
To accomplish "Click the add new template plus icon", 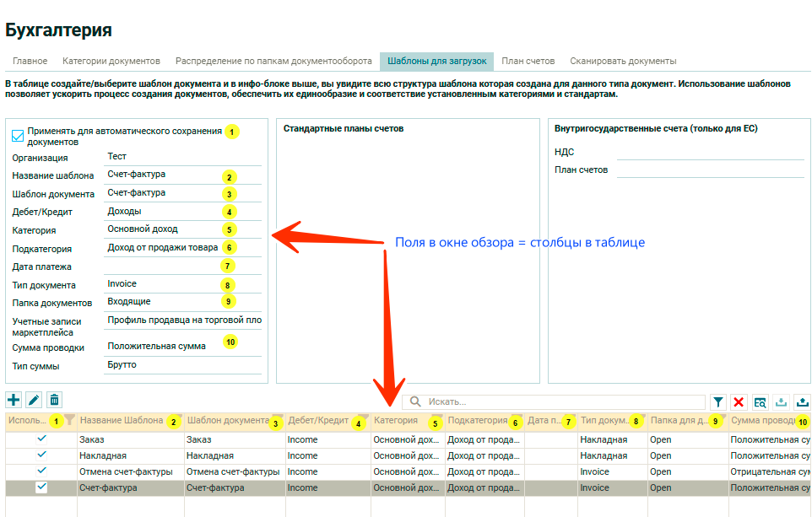I will click(x=14, y=401).
